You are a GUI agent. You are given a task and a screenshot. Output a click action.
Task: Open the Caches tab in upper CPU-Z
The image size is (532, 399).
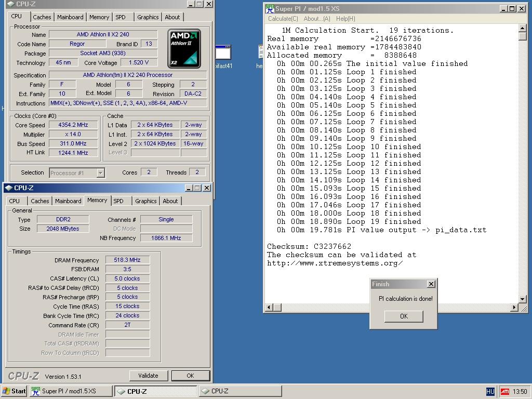[42, 17]
